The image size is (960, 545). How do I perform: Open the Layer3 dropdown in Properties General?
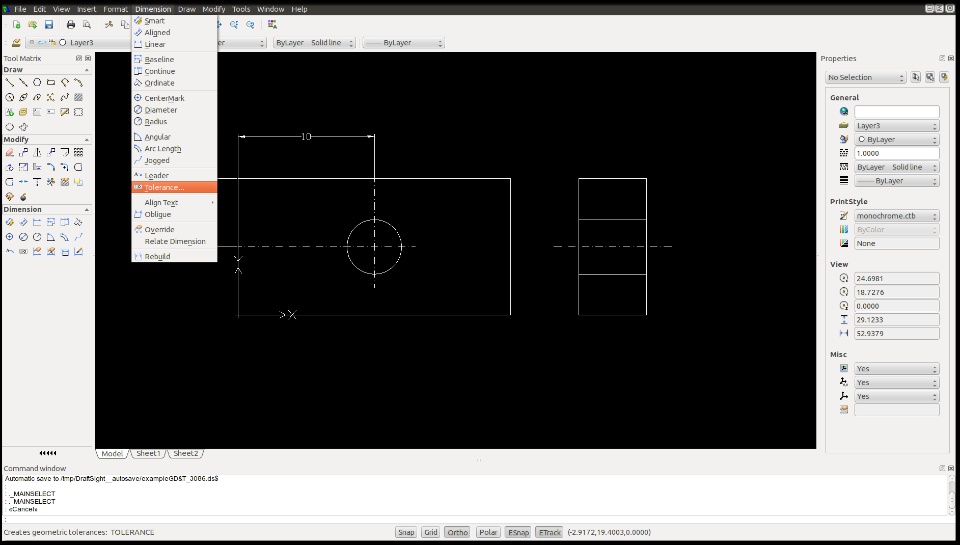897,126
